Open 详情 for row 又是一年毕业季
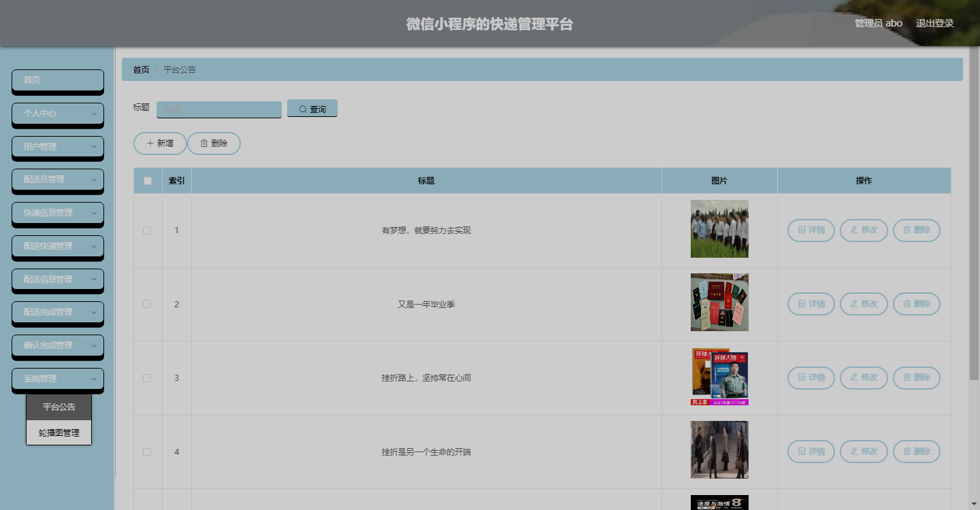The image size is (980, 510). (811, 304)
